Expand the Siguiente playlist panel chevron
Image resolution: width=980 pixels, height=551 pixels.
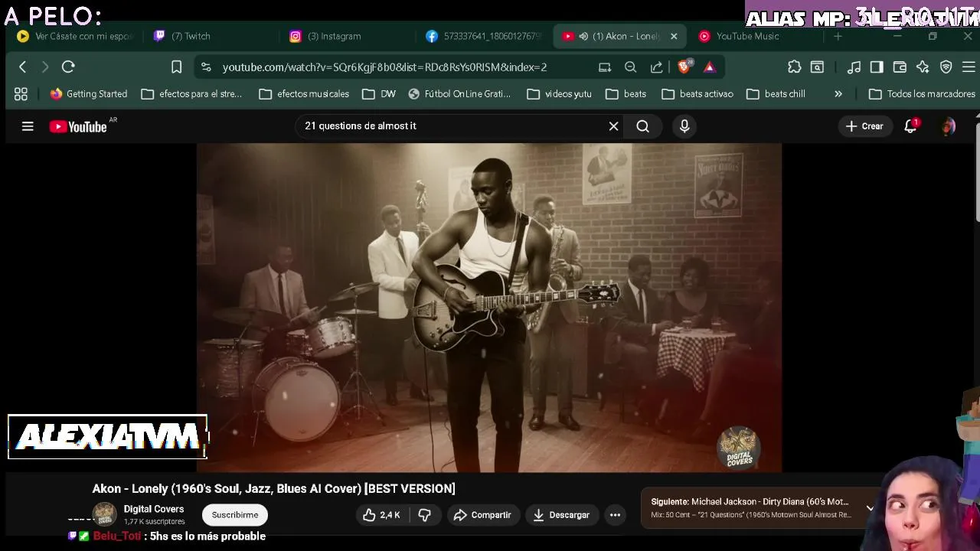click(x=870, y=508)
